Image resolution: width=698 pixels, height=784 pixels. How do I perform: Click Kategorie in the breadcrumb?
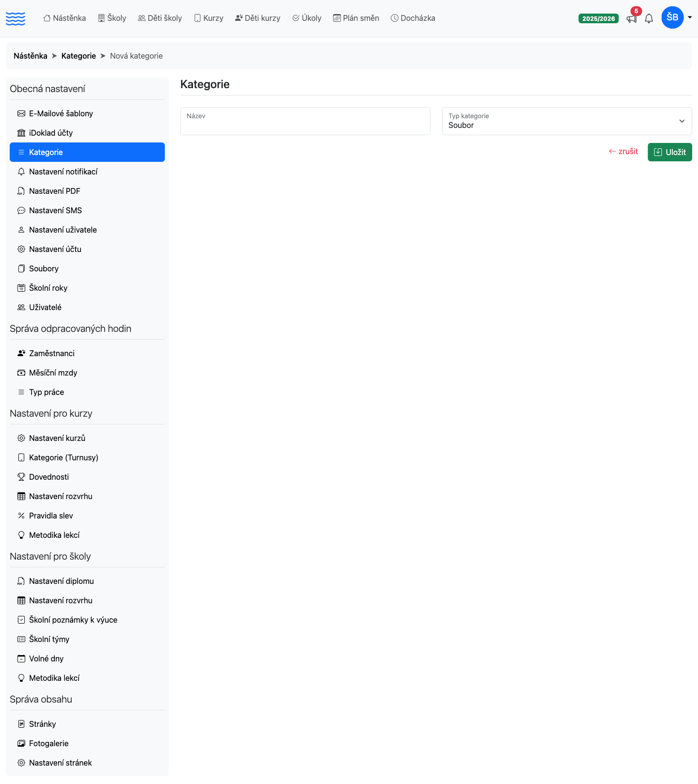[x=79, y=56]
